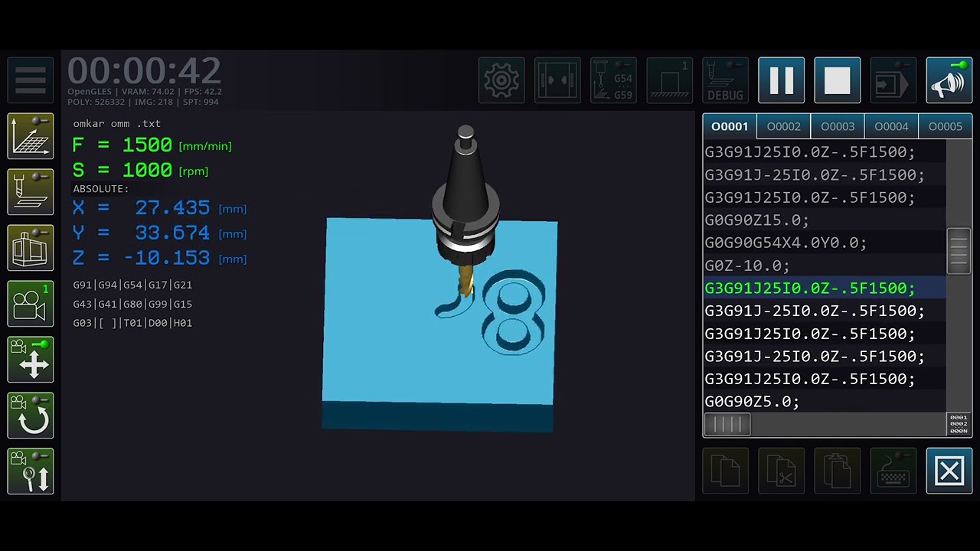
Task: Toggle the keyboard input icon
Action: pos(893,471)
